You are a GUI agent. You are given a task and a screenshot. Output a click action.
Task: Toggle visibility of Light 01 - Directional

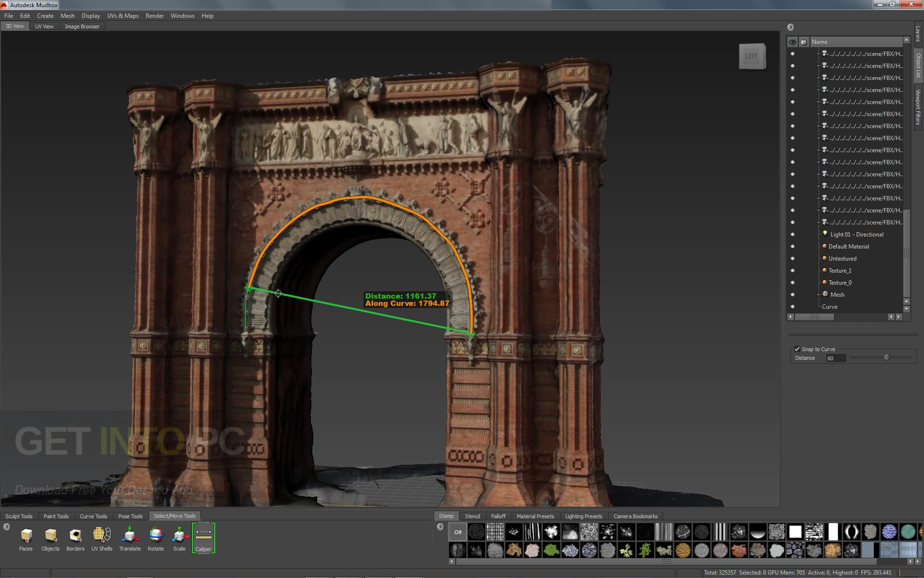click(x=793, y=235)
